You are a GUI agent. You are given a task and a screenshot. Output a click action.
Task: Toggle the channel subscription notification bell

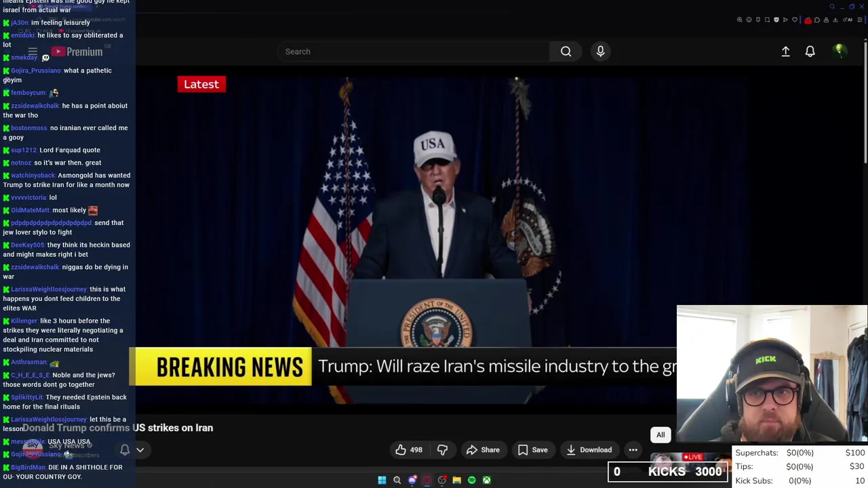(x=125, y=450)
